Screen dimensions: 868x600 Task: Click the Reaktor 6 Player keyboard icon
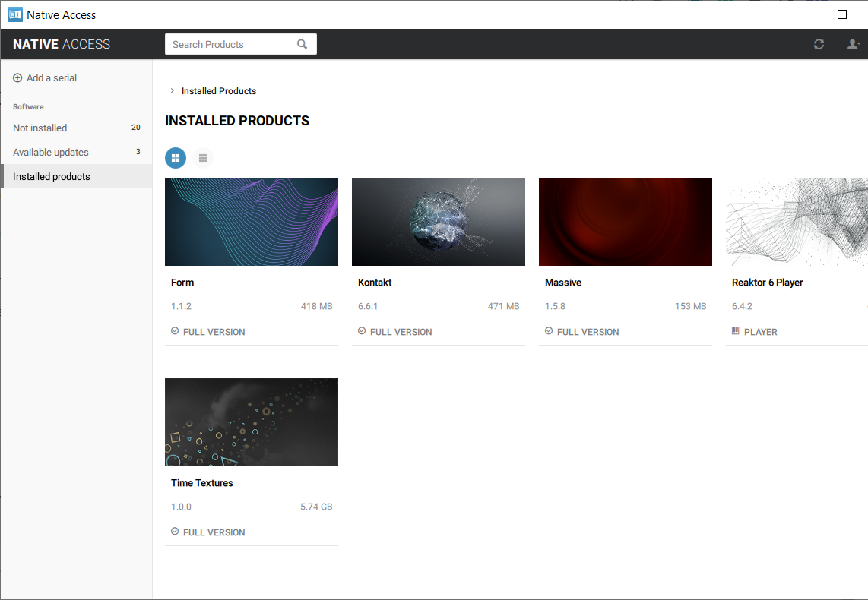(x=735, y=330)
